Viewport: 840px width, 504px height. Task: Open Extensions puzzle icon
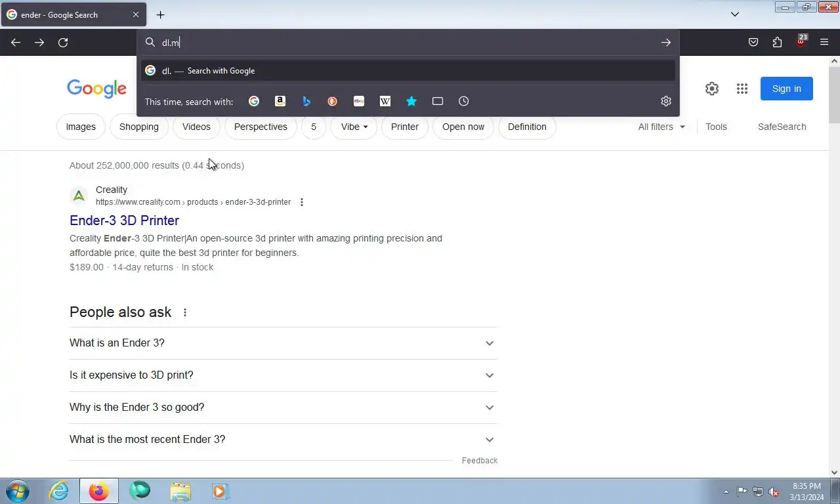(777, 43)
